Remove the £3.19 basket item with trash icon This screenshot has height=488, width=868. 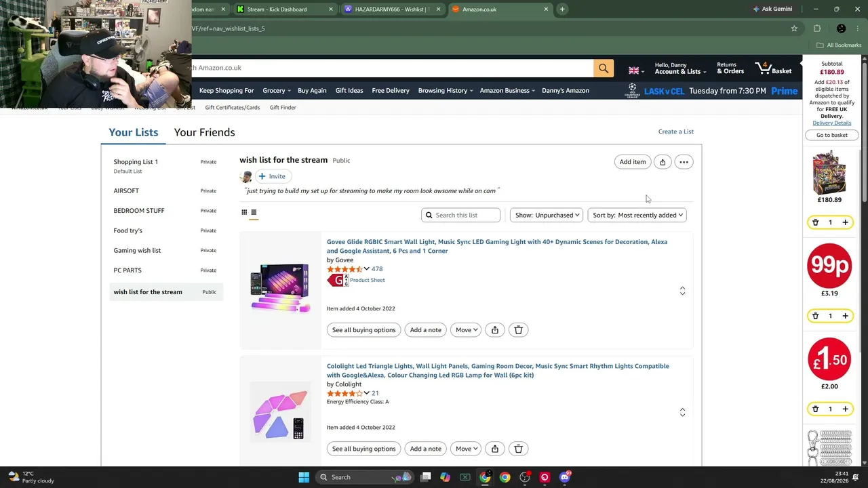coord(816,316)
